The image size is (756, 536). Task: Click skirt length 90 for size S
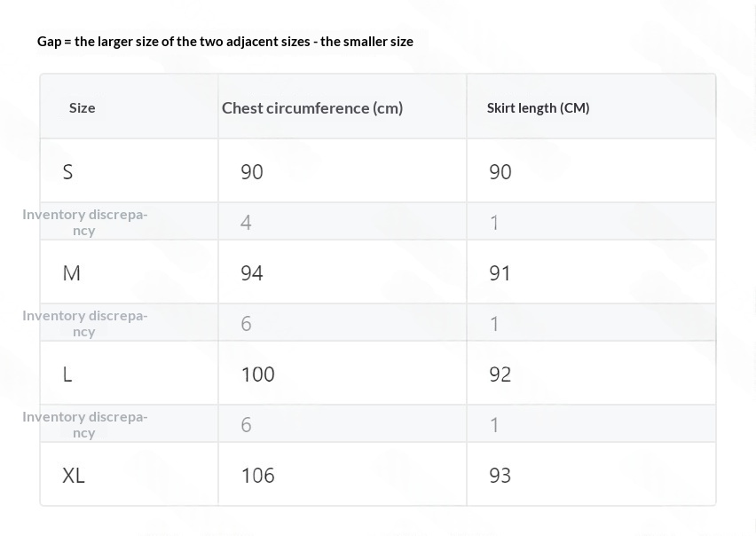point(500,172)
